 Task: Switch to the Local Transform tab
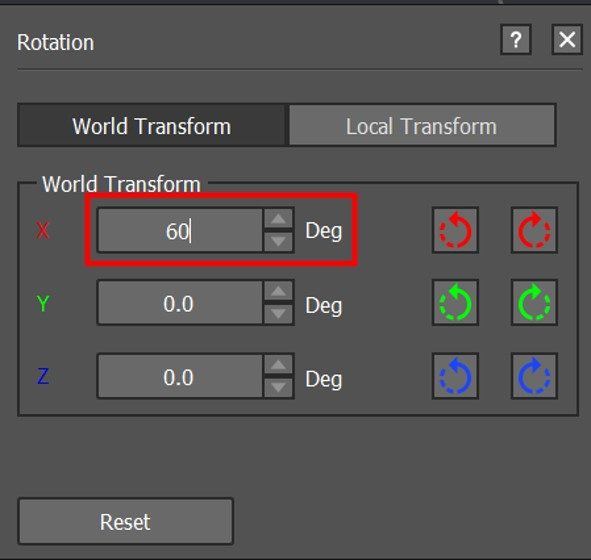(421, 125)
